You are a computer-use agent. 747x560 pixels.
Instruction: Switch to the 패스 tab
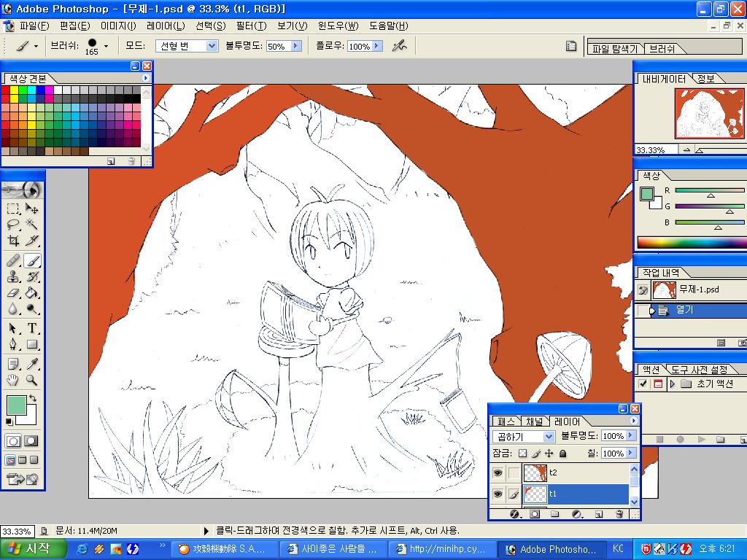(506, 421)
